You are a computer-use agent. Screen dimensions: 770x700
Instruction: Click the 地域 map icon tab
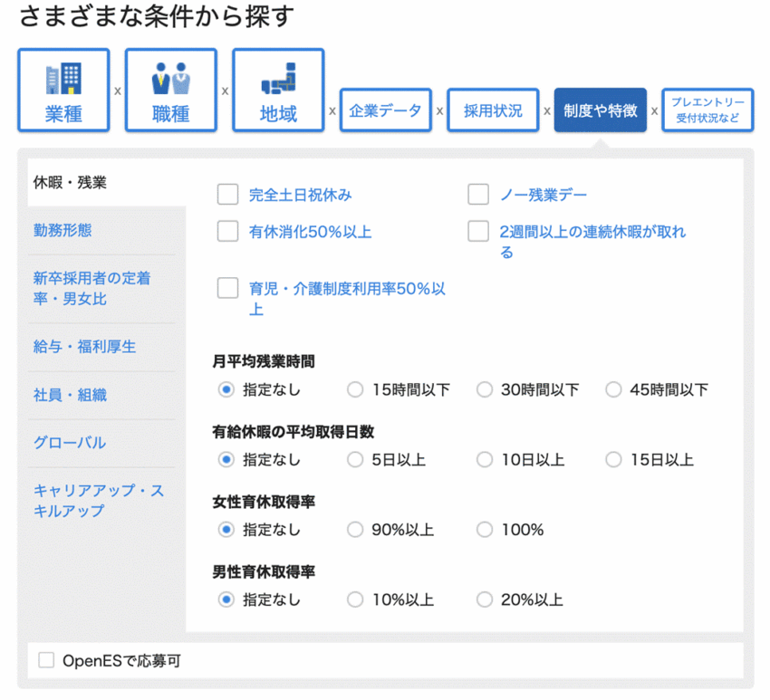click(278, 91)
